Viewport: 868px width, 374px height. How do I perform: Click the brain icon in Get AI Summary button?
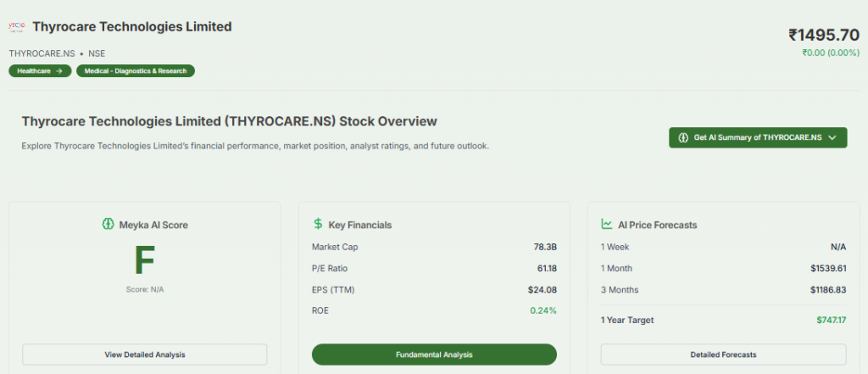click(684, 137)
